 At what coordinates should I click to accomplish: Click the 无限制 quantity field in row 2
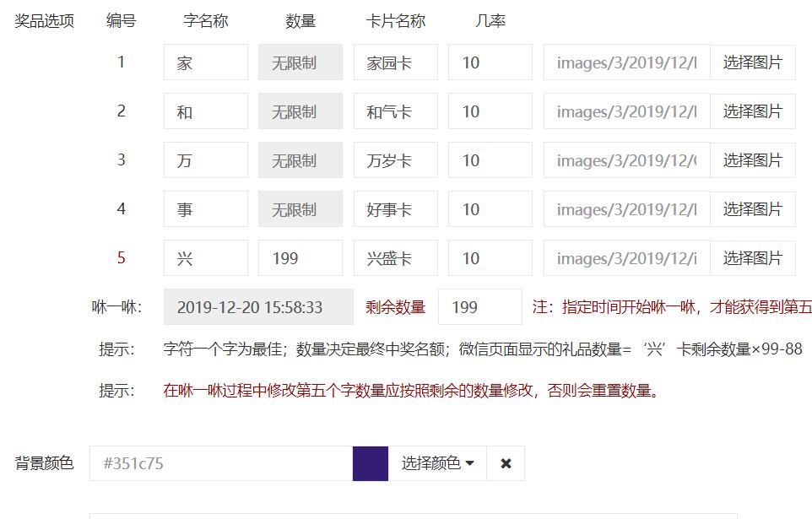300,111
